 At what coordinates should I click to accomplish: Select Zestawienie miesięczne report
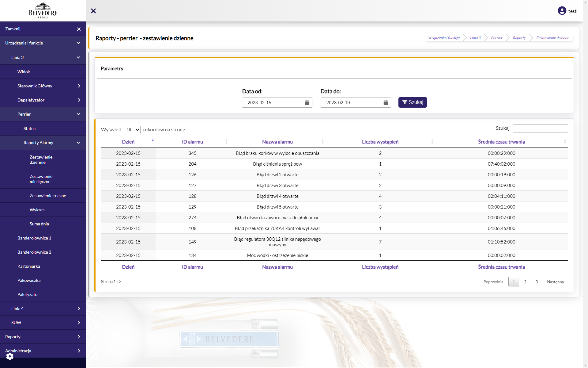click(x=43, y=179)
